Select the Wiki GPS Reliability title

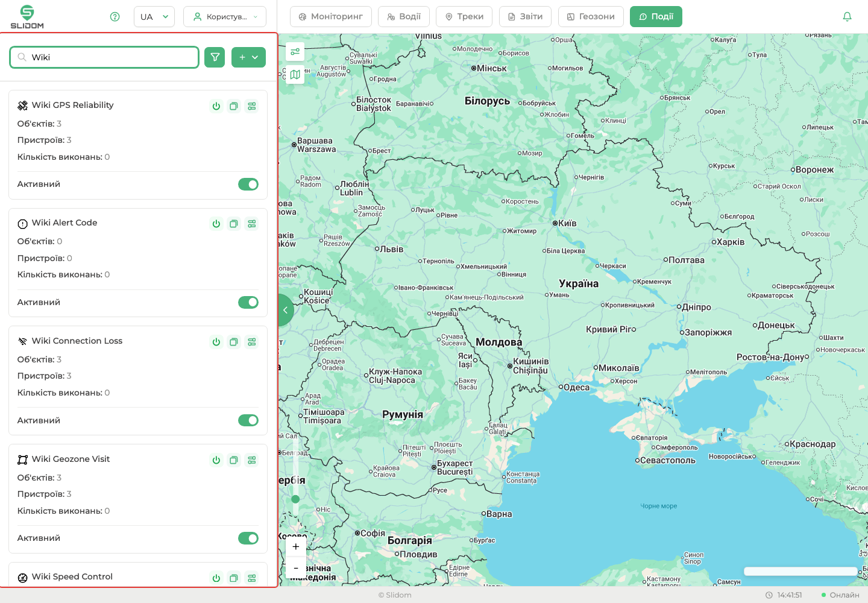tap(72, 105)
